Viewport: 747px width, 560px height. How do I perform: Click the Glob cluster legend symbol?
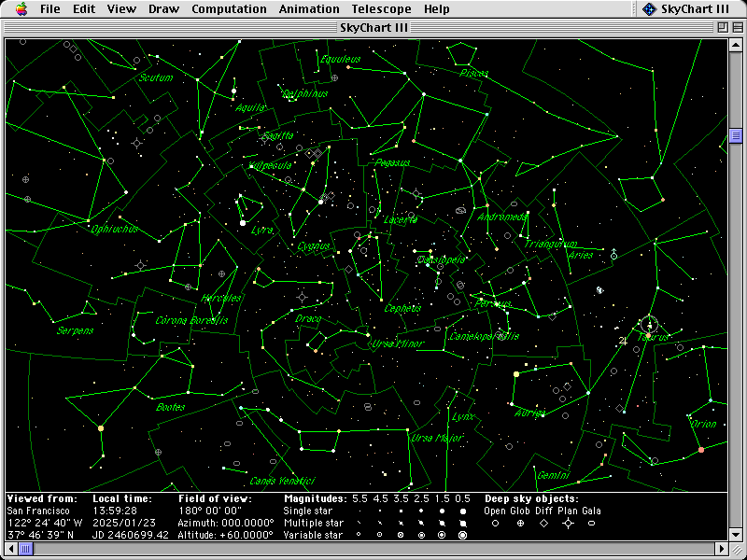(520, 524)
